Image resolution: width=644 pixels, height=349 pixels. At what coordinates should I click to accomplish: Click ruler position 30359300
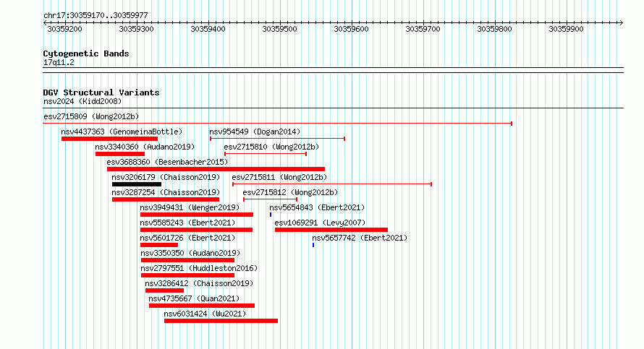tap(136, 29)
